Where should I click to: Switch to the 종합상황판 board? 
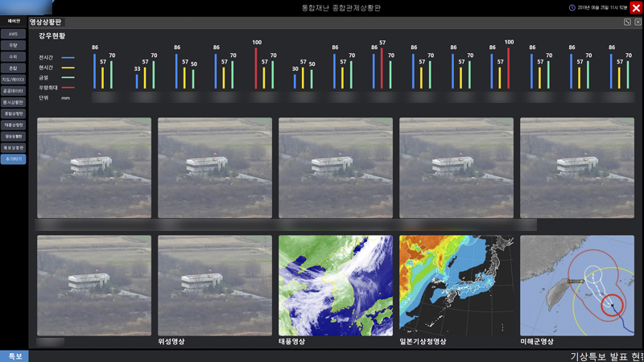[x=13, y=113]
